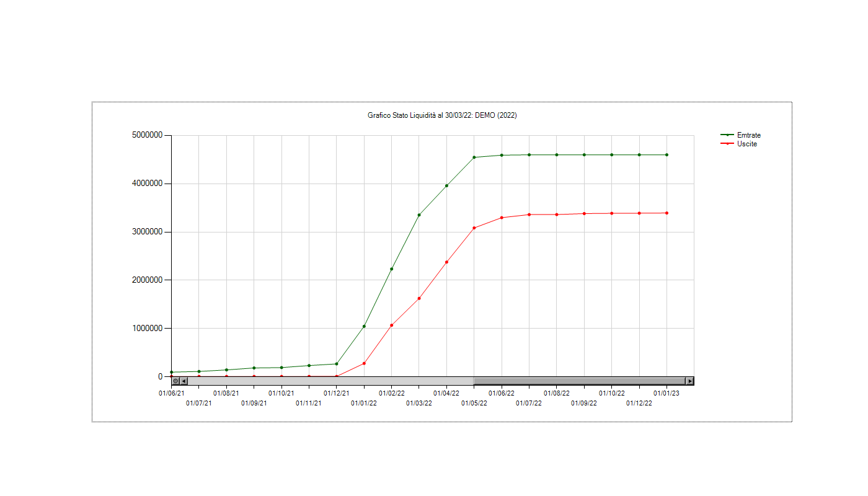
Task: Click the zoom reset button on chart scrollbar
Action: [175, 381]
